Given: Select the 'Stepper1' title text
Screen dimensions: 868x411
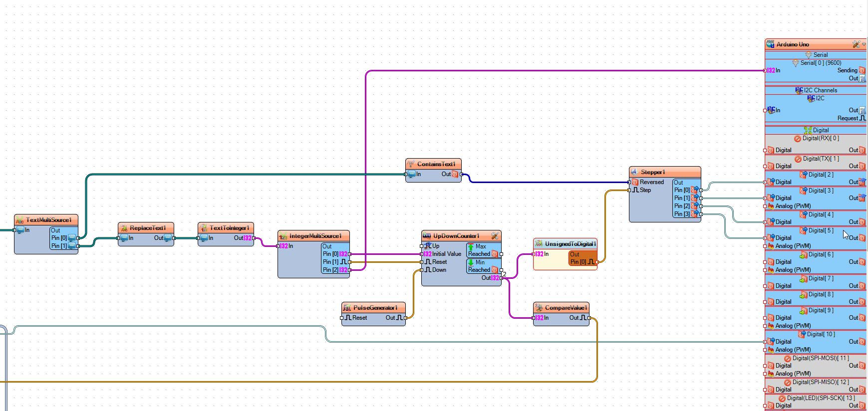Looking at the screenshot, I should (x=653, y=172).
